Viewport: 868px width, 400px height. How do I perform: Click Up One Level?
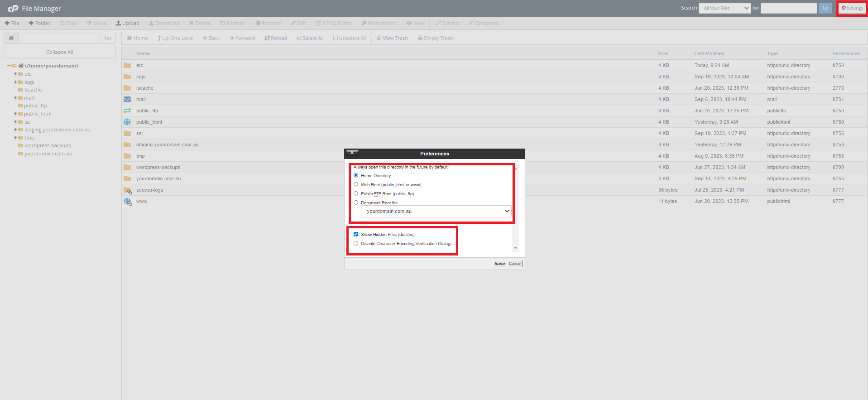pos(175,38)
